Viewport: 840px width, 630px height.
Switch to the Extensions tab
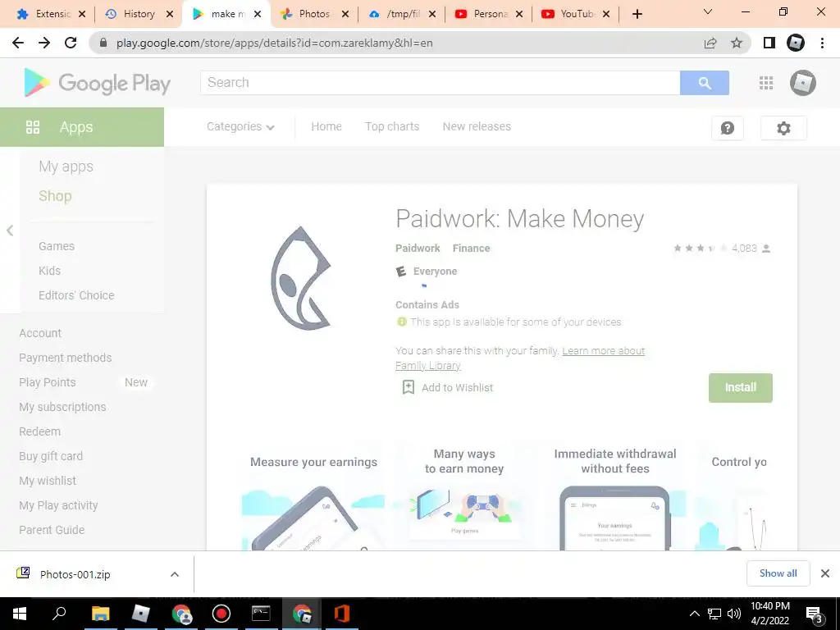[x=52, y=14]
